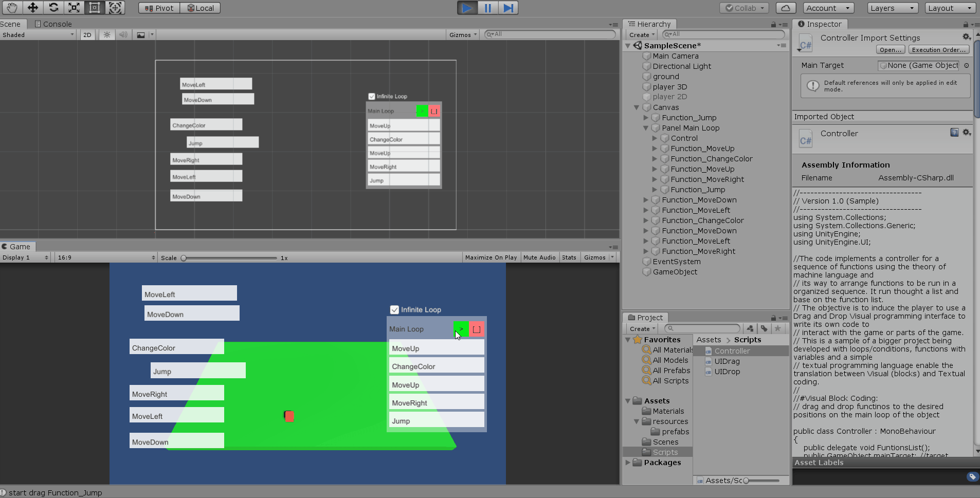Expand the Packages folder

coord(628,463)
